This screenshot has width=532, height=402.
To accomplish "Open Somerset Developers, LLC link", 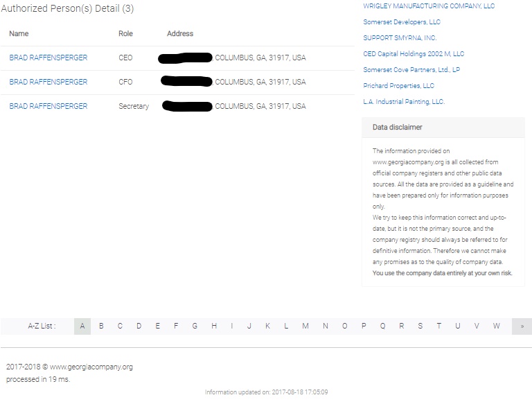I will [402, 22].
